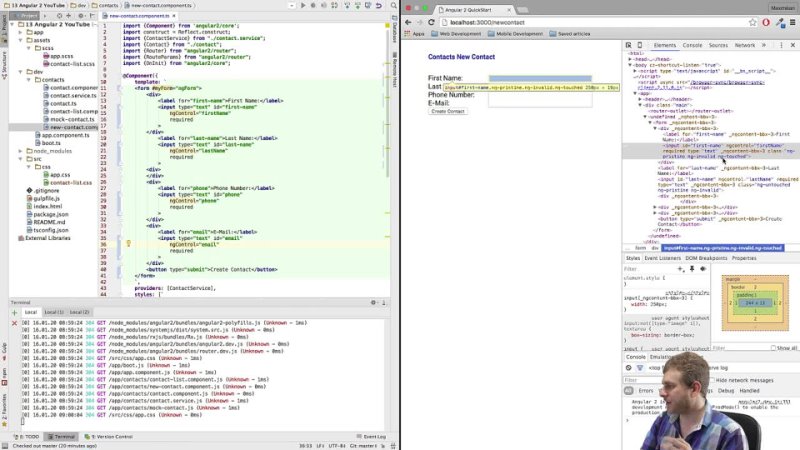Open the search everywhere magnifier in WebStorm
The width and height of the screenshot is (800, 450).
click(394, 6)
